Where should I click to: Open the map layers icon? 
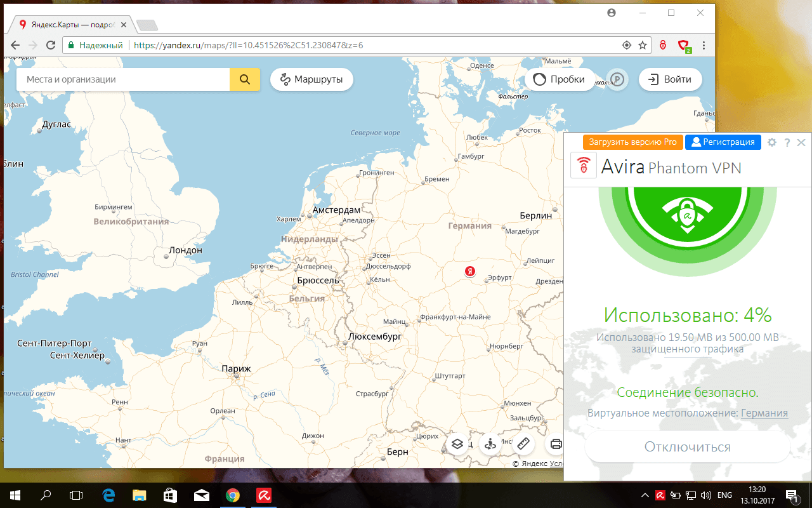[x=457, y=444]
